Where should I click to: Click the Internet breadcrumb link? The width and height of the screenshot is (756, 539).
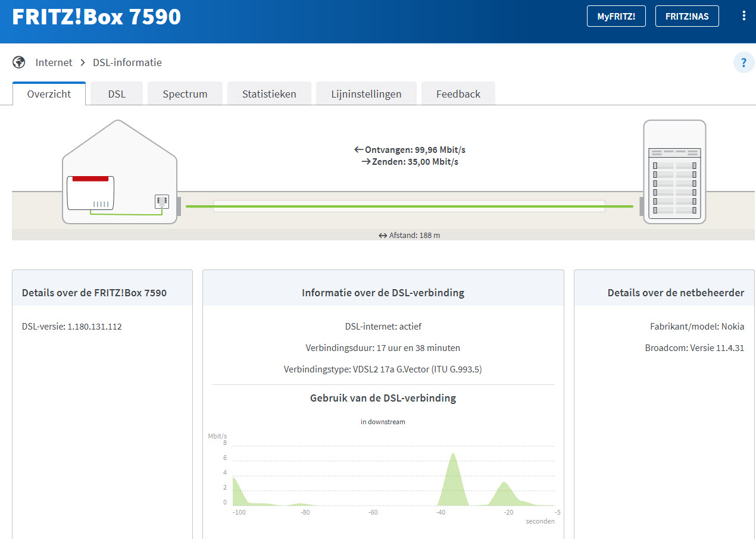coord(54,62)
